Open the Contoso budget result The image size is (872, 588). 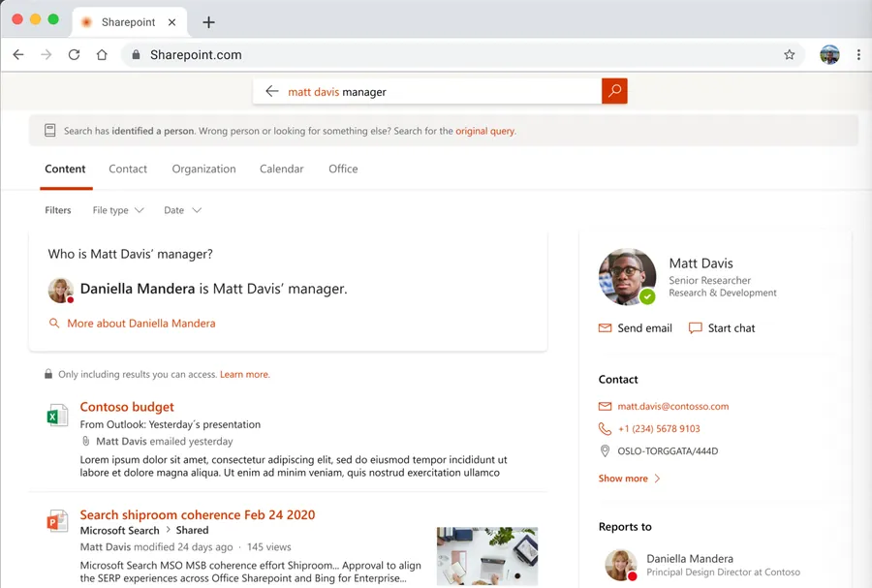pyautogui.click(x=127, y=407)
